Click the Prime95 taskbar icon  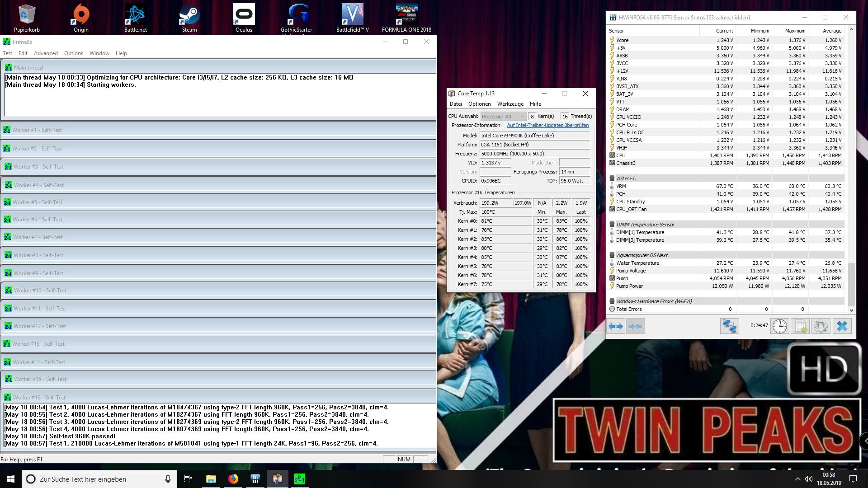299,479
